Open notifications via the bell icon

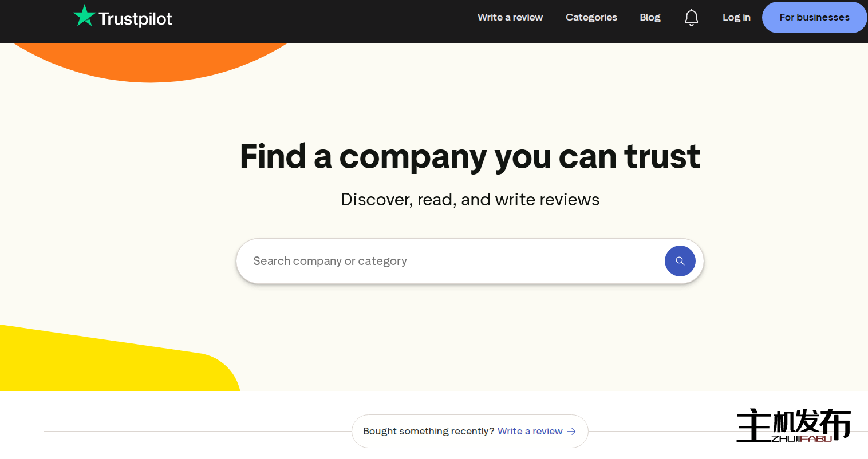691,18
